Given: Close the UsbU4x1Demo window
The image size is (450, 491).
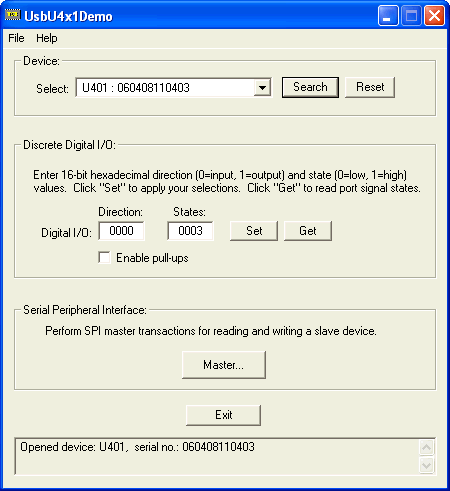Looking at the screenshot, I should pos(434,16).
